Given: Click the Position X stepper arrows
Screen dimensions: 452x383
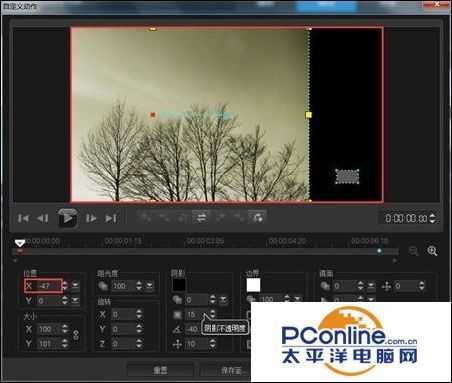Looking at the screenshot, I should pos(65,285).
